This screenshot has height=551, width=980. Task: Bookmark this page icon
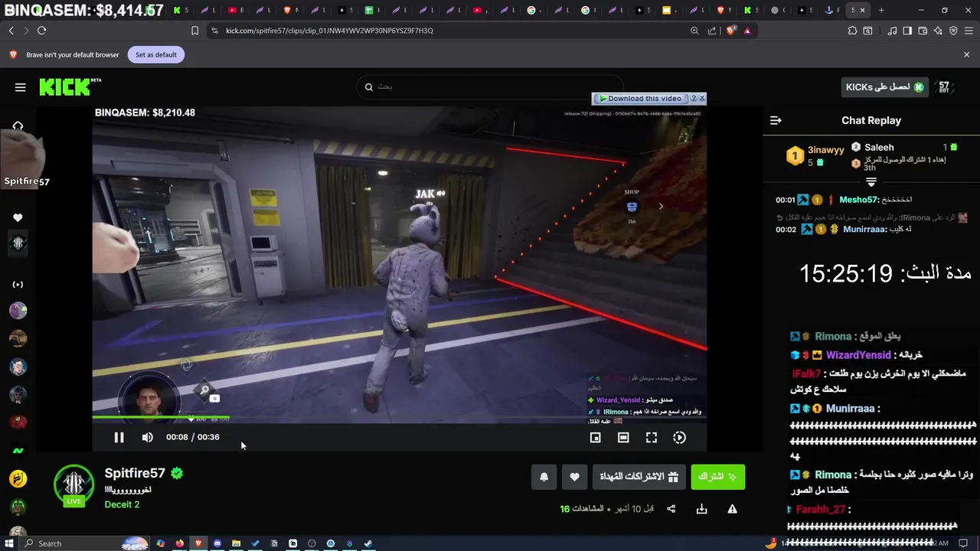(194, 31)
